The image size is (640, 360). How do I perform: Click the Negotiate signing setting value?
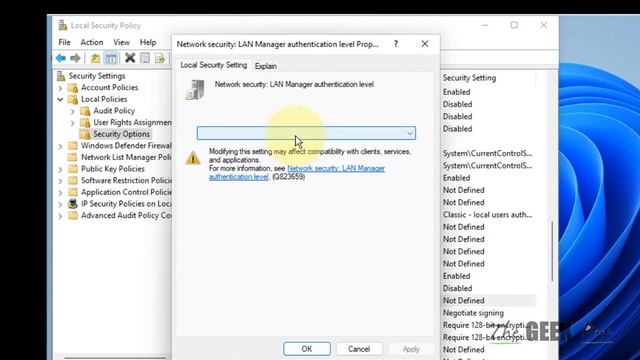click(473, 313)
